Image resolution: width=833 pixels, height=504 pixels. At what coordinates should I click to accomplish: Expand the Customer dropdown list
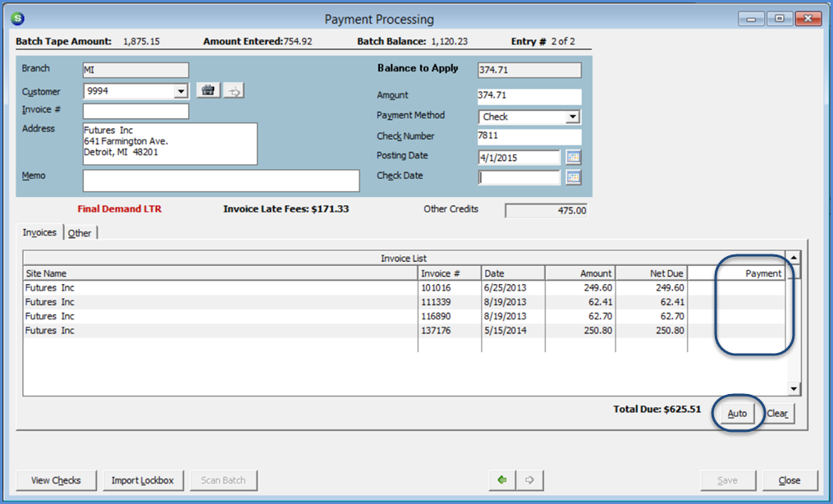pos(181,92)
